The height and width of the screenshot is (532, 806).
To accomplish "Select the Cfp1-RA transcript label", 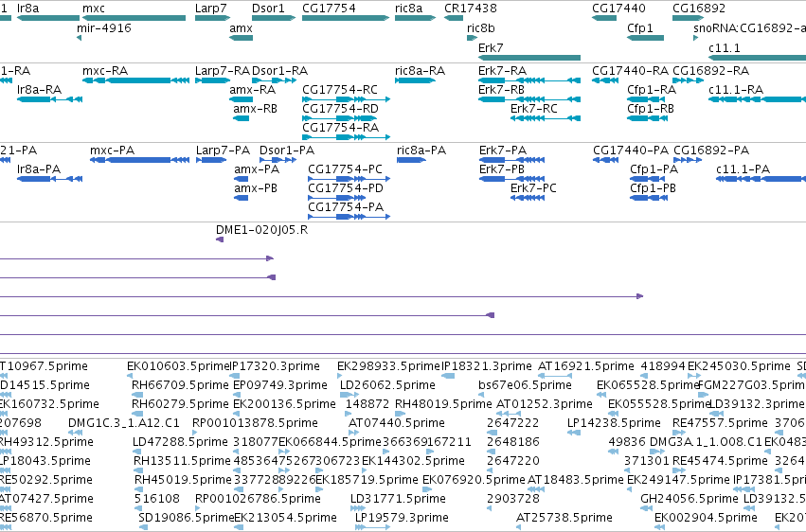I will point(652,89).
